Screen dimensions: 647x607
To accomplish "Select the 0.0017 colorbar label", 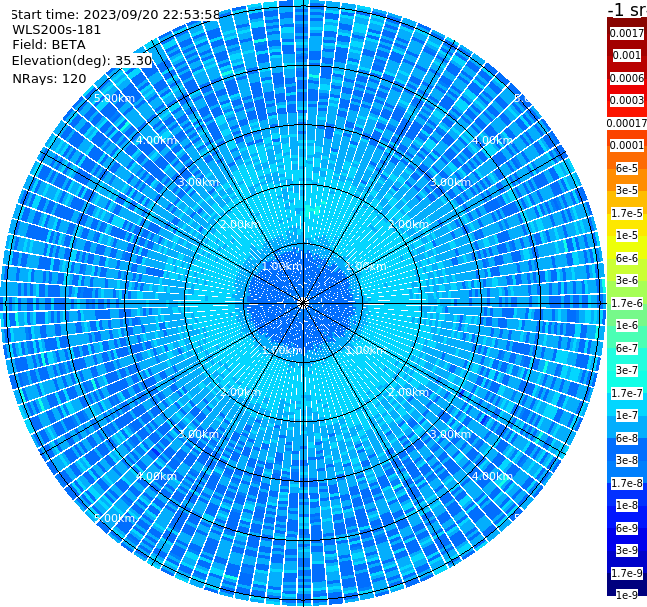I will [627, 33].
